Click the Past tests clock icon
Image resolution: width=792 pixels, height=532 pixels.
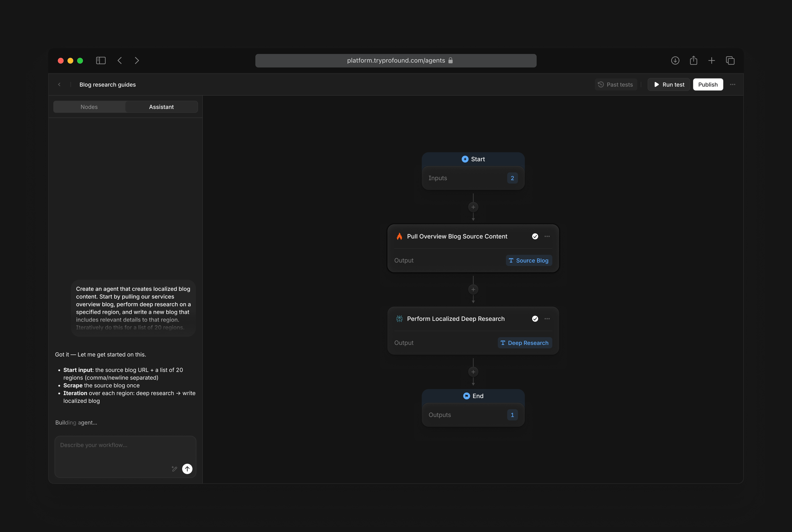[601, 84]
